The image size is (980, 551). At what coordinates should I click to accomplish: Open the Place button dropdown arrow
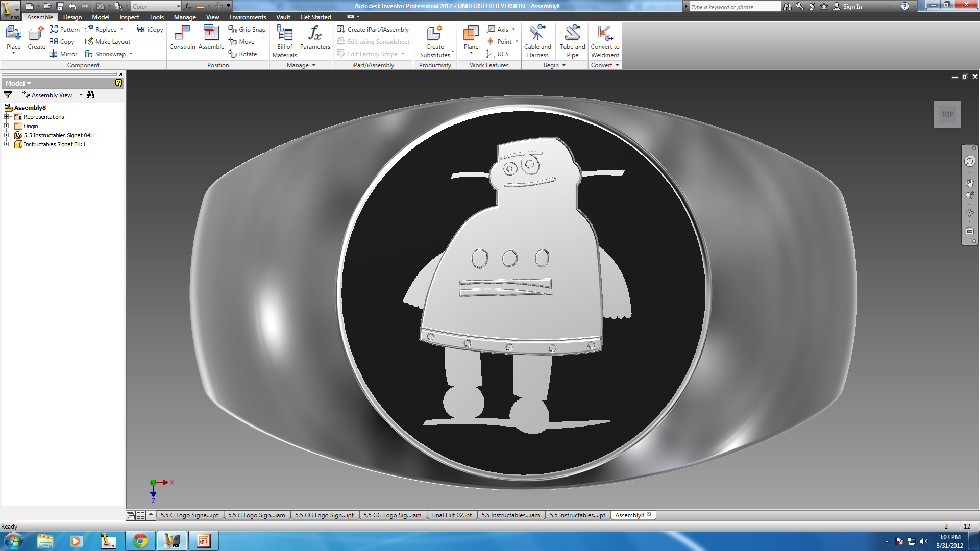[13, 53]
